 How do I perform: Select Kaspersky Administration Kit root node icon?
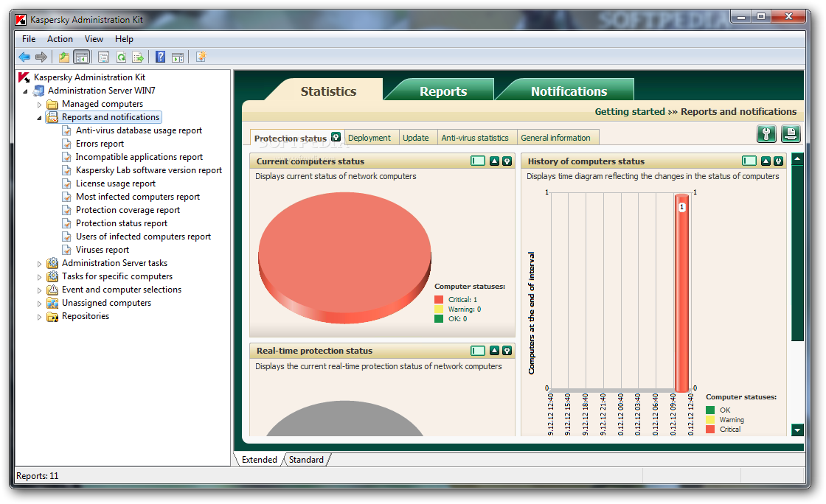point(24,77)
